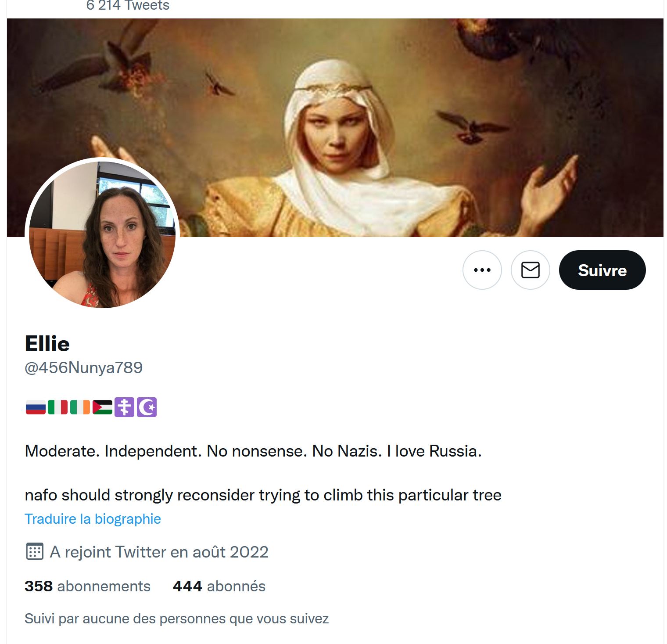The height and width of the screenshot is (644, 667).
Task: Click the Italian flag emoji
Action: 57,407
